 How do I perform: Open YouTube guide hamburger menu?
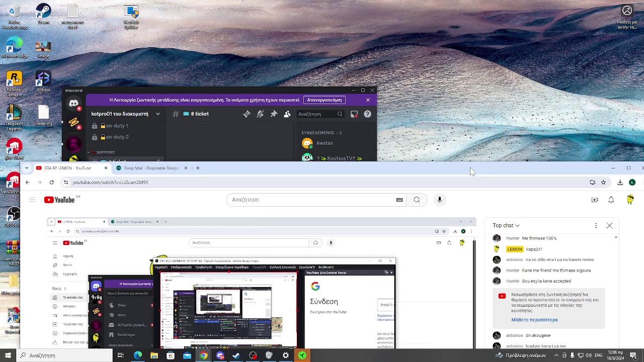[x=32, y=200]
